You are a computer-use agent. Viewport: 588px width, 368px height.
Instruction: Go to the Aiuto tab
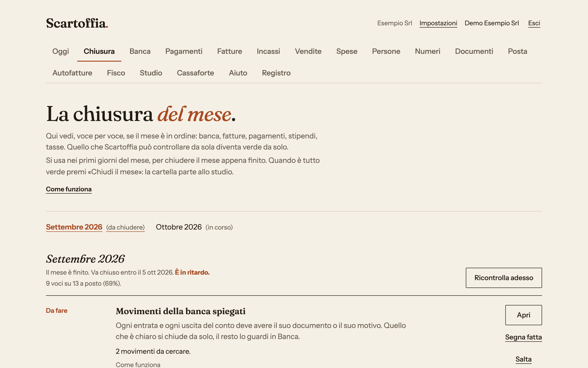click(x=238, y=73)
